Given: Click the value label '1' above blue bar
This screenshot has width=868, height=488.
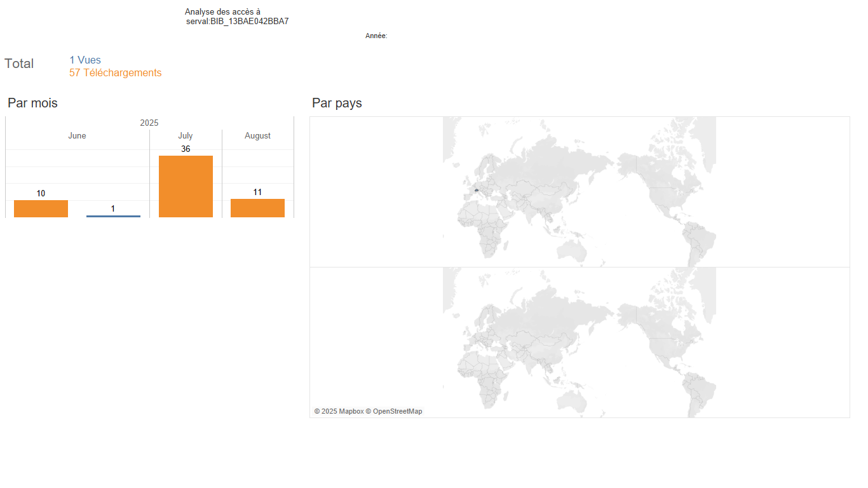Looking at the screenshot, I should (x=113, y=209).
